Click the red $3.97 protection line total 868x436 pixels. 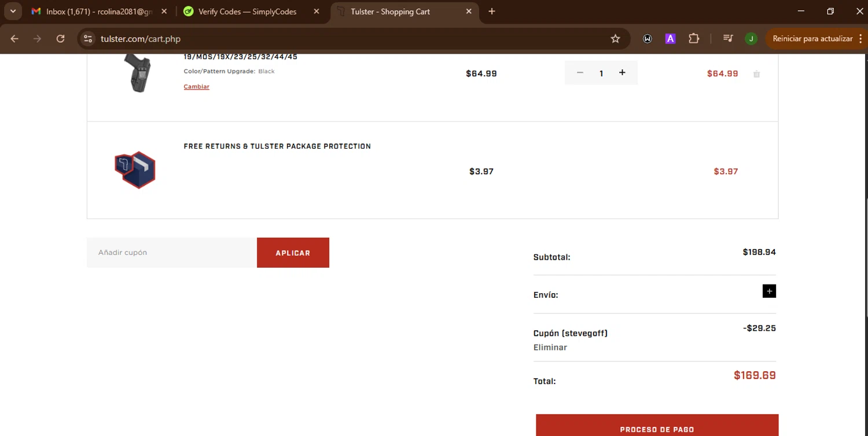point(726,171)
